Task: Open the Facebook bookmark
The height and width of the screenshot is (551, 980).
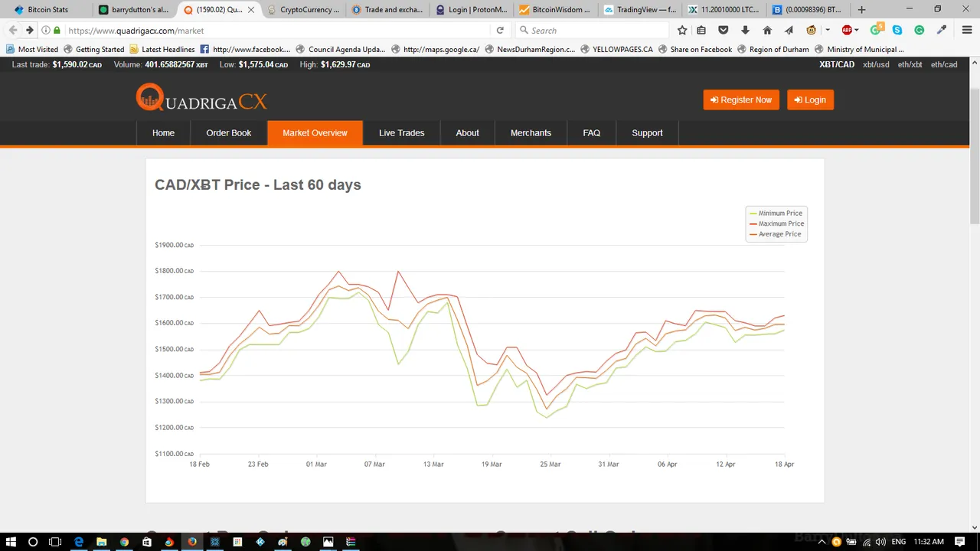Action: click(x=246, y=49)
